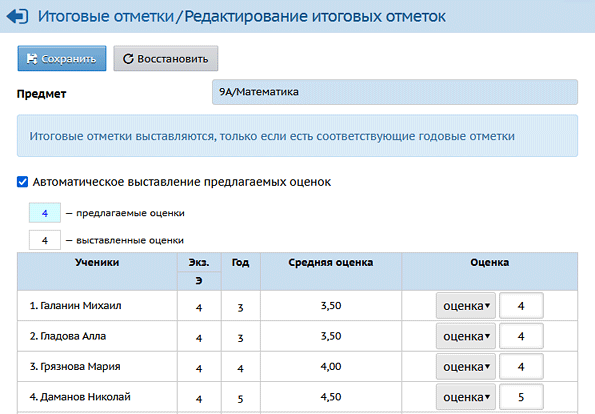Select student row 2. Гладова Алла
The image size is (595, 414).
pos(68,336)
